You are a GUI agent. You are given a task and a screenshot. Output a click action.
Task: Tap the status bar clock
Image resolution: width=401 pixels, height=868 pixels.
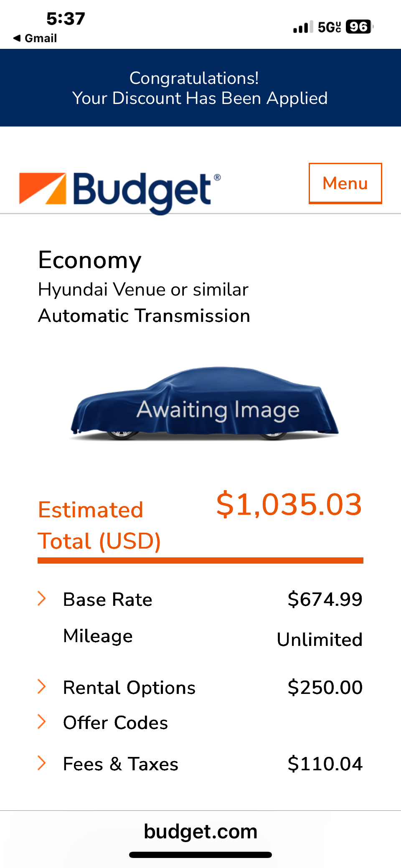pyautogui.click(x=66, y=19)
